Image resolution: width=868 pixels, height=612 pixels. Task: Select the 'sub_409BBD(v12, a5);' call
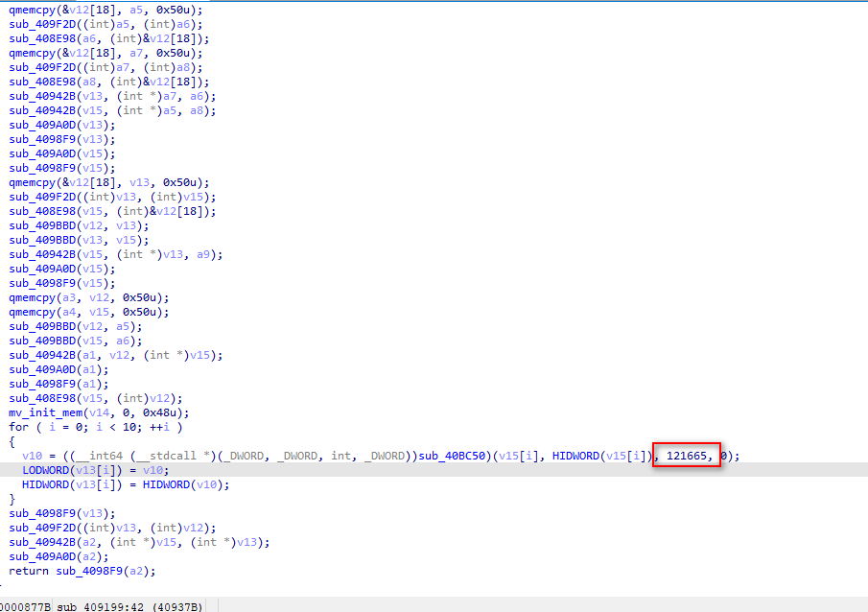click(75, 327)
